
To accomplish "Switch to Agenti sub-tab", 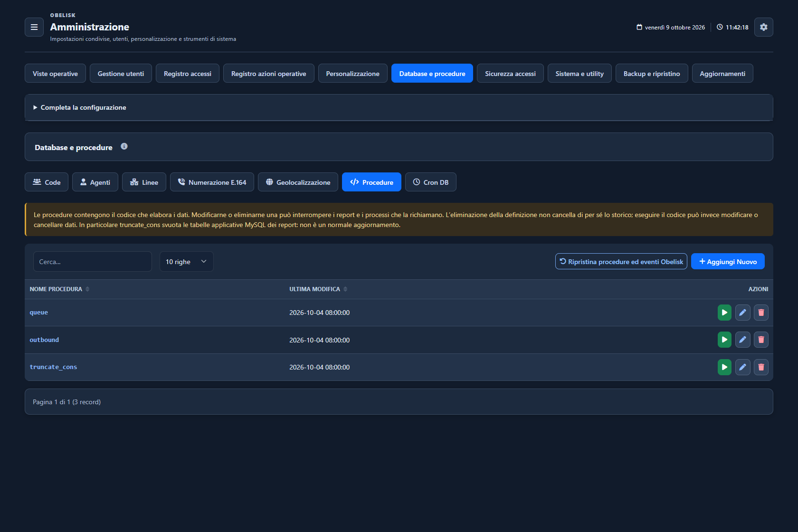I will (95, 182).
